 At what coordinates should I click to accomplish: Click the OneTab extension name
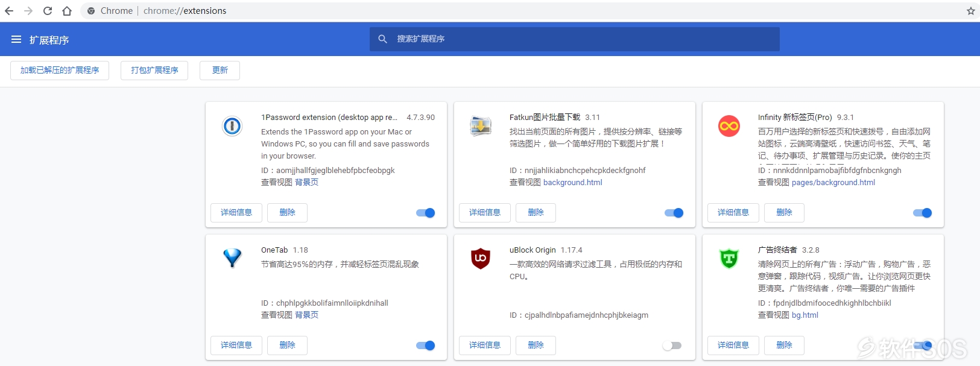tap(274, 250)
